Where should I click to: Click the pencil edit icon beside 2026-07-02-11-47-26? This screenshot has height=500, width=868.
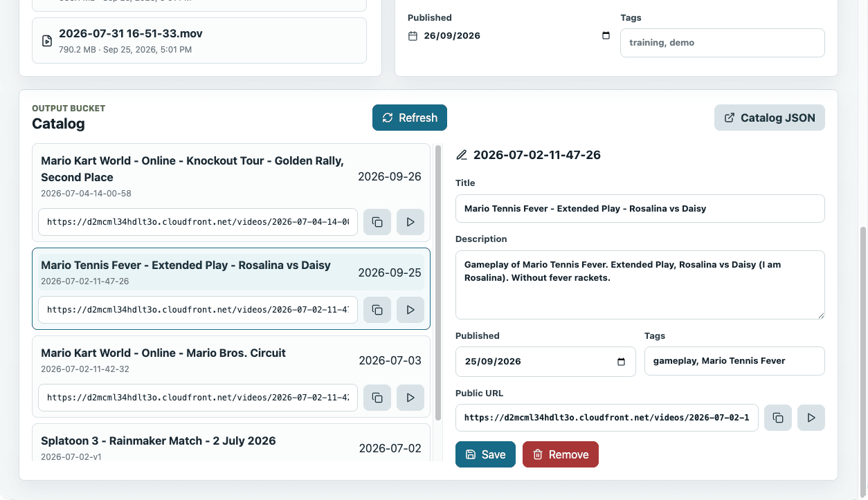pyautogui.click(x=462, y=155)
